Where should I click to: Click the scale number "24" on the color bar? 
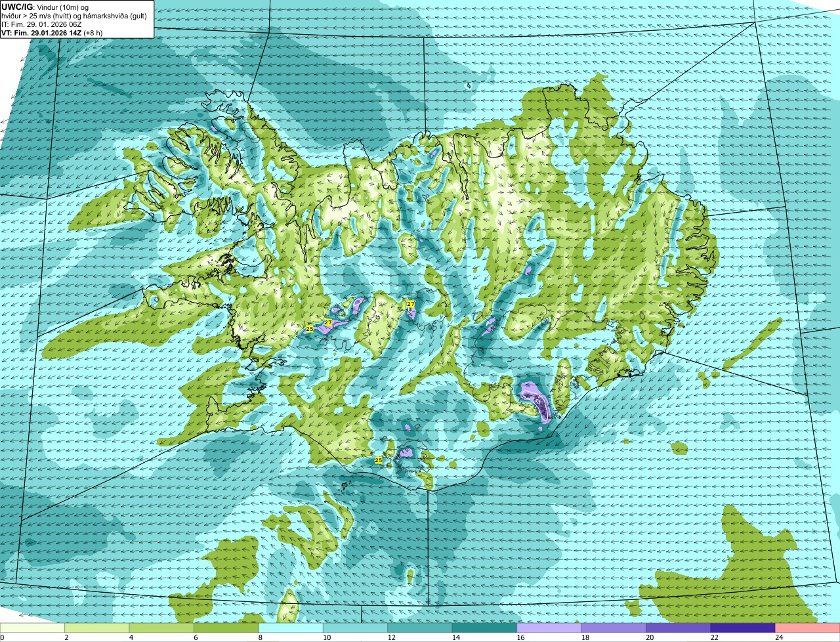tap(779, 637)
